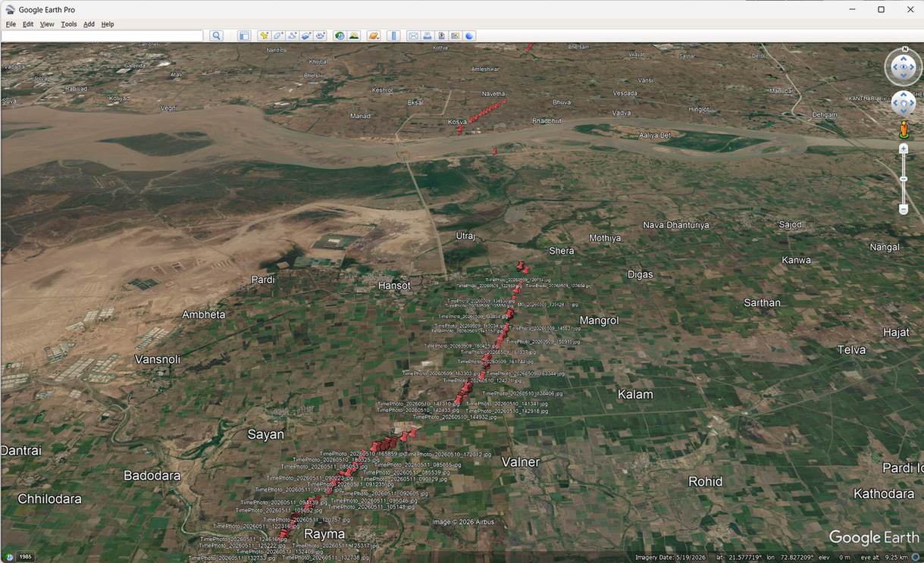Click the Pardi label near Hansot
The image size is (924, 563).
263,280
